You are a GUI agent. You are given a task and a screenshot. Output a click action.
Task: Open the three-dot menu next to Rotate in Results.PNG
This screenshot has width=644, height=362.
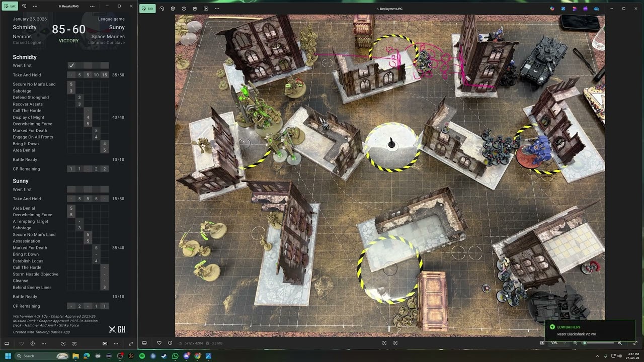point(35,6)
